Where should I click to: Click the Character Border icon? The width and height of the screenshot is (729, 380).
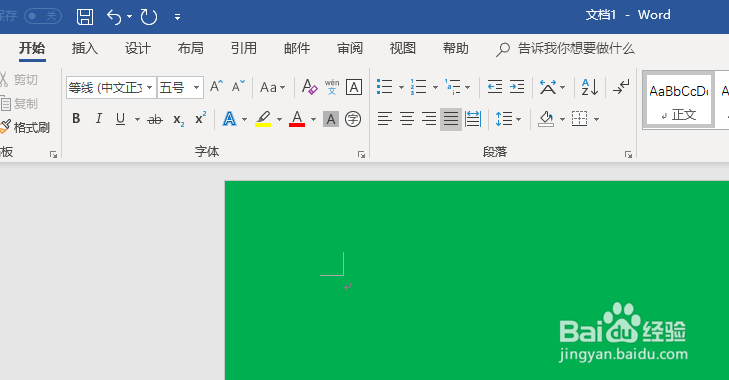(x=354, y=87)
